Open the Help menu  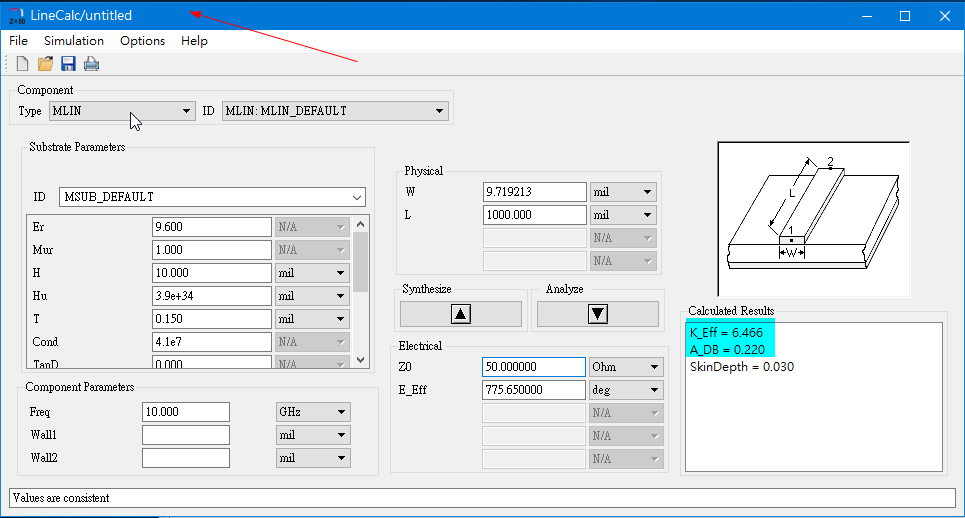point(194,41)
